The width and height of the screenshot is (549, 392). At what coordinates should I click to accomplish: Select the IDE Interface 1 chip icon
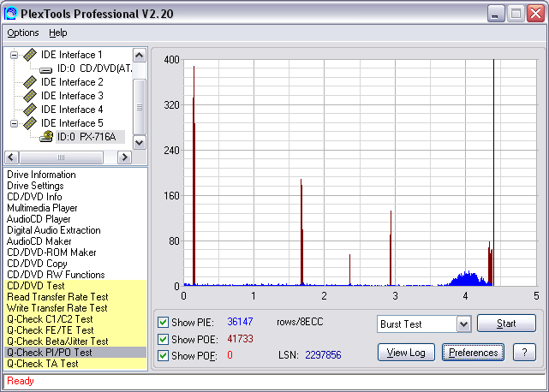pyautogui.click(x=30, y=55)
